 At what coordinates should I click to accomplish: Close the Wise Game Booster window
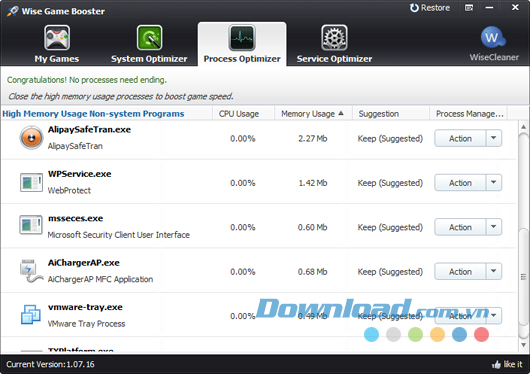pos(515,7)
